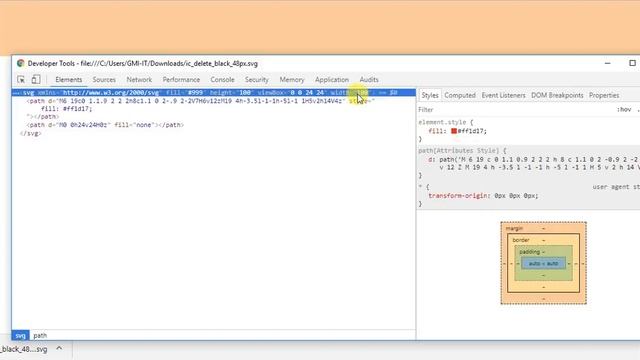Open the Audits tab
The image size is (640, 360).
[x=369, y=80]
